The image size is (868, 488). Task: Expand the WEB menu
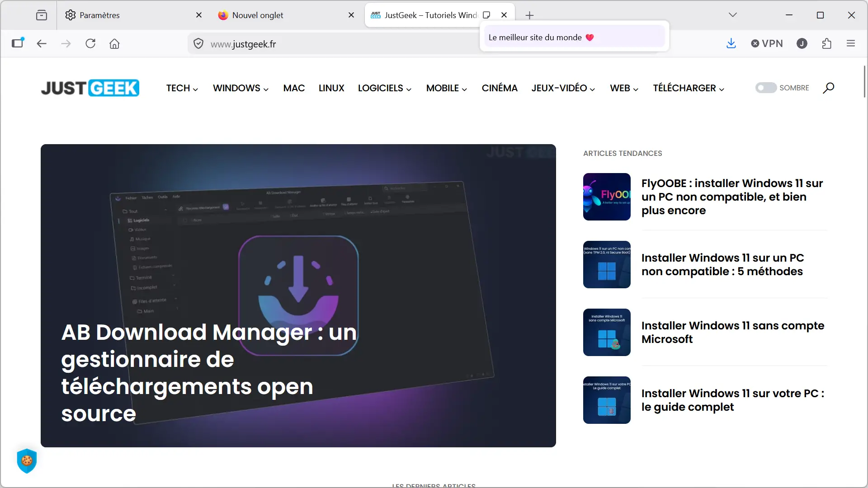point(624,88)
